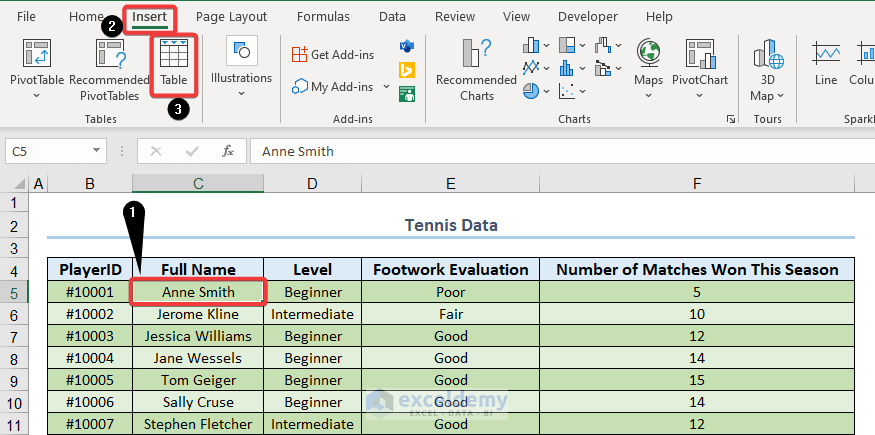Open My Add-ins

click(x=334, y=86)
